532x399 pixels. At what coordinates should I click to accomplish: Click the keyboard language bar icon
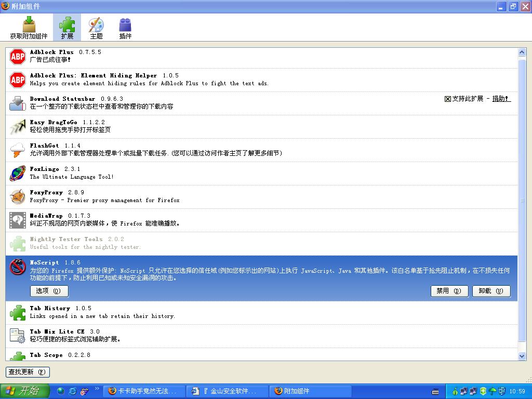click(x=435, y=392)
